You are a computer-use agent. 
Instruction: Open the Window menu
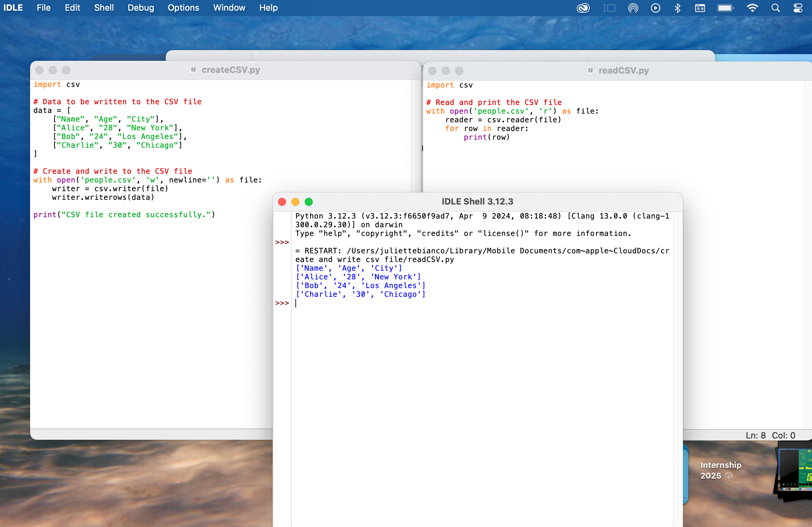click(229, 7)
